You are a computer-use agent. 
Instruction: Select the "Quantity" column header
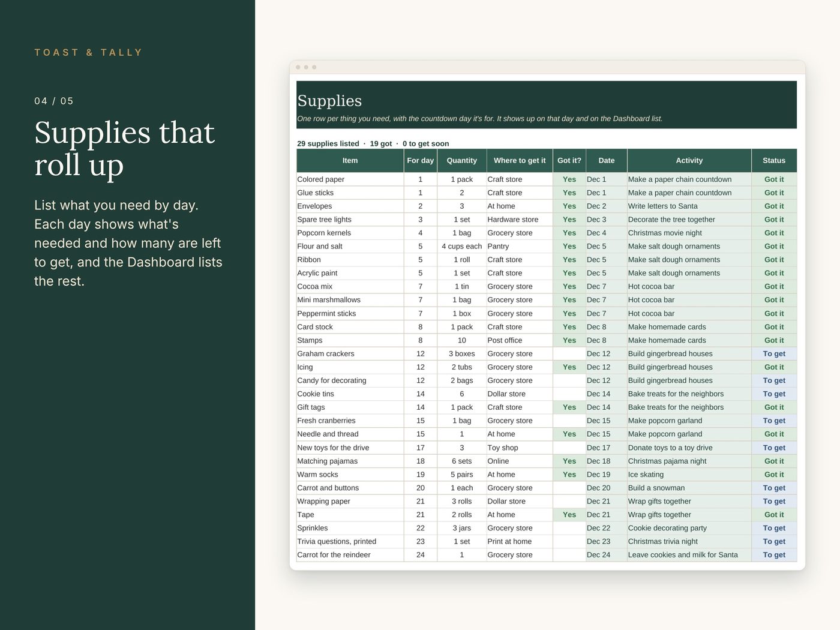(x=461, y=161)
